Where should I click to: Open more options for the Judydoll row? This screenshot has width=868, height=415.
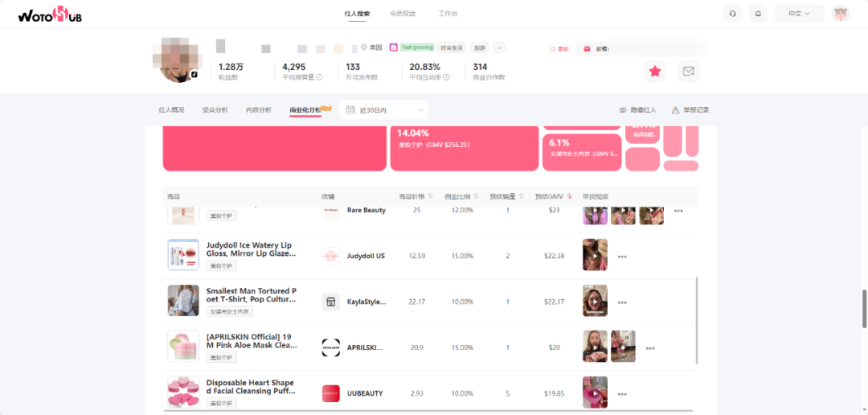622,257
